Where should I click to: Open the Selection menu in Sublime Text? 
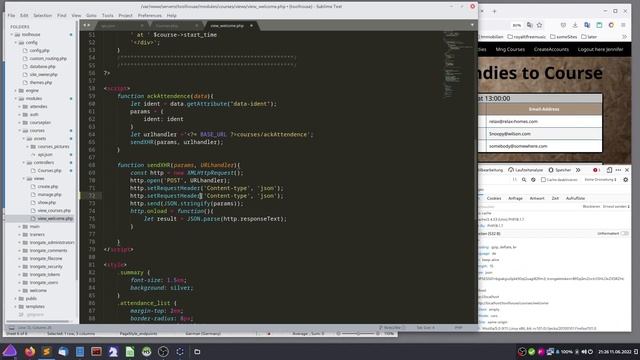[x=42, y=16]
